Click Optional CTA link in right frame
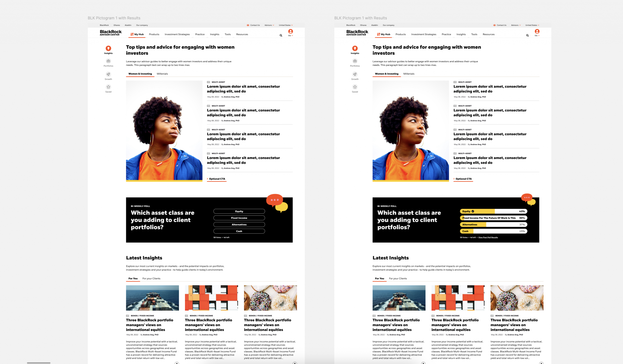623x364 pixels. [463, 179]
